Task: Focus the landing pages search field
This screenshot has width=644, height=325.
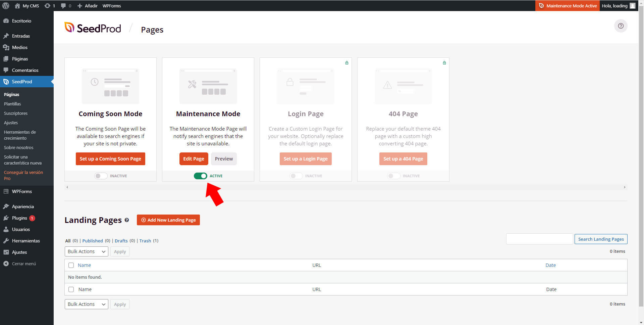Action: [539, 239]
